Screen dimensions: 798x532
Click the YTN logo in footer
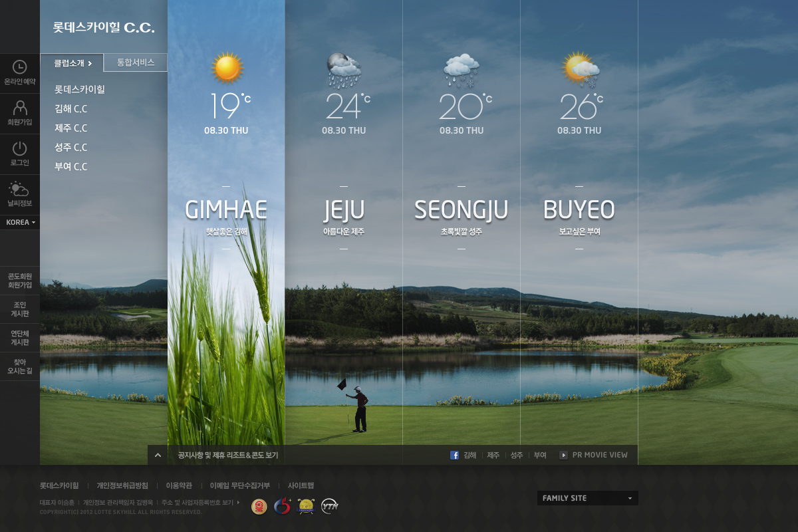(330, 506)
